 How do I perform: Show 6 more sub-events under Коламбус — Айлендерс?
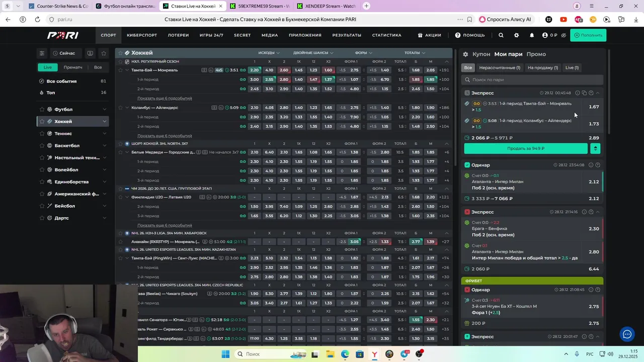(x=165, y=136)
